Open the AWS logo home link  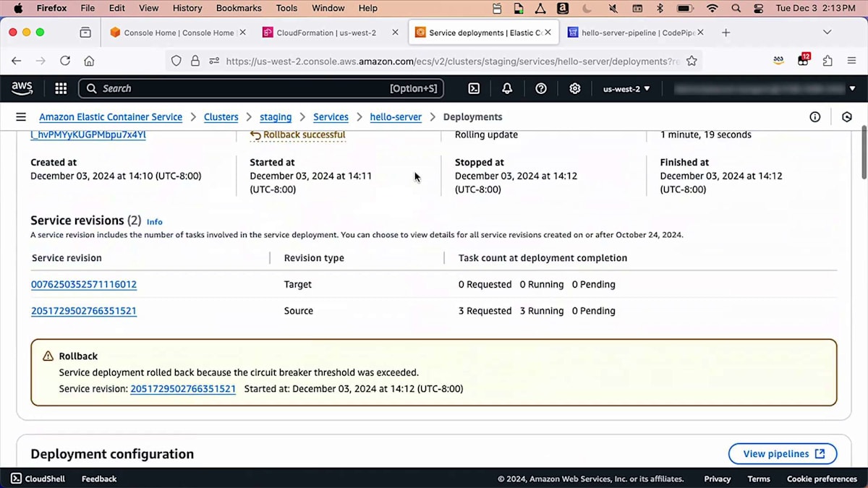pyautogui.click(x=22, y=88)
